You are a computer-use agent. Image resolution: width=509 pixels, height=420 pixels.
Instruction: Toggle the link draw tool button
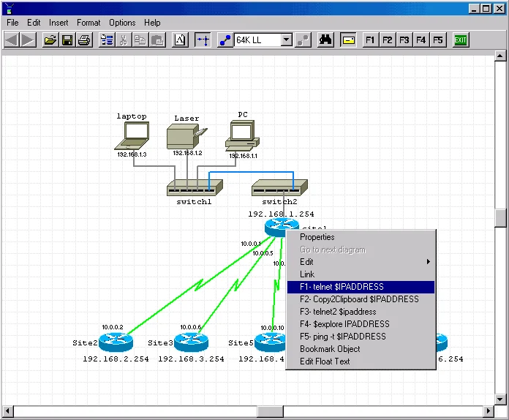click(225, 40)
